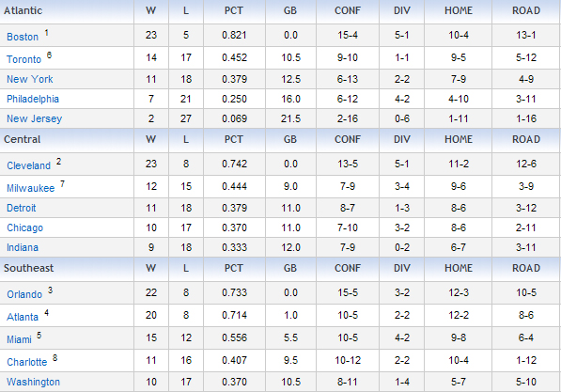Screen dimensions: 561x392
Task: Click the CONF header in Southeast table
Action: (x=348, y=269)
